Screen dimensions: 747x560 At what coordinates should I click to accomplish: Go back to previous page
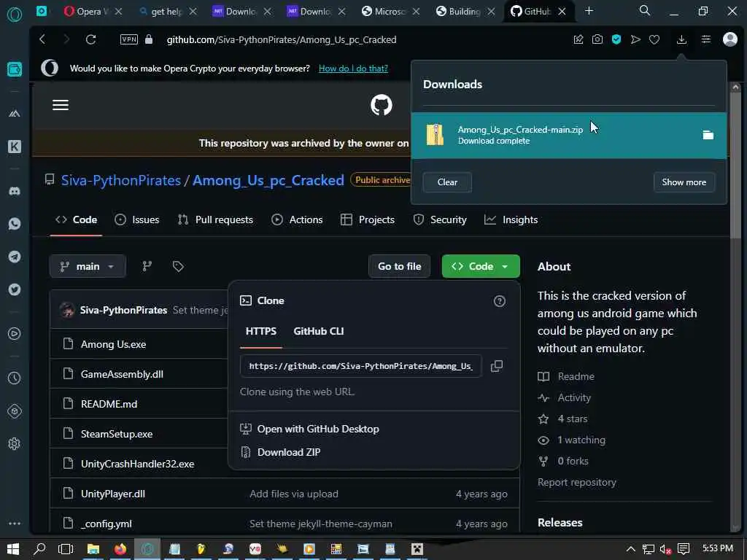(42, 39)
